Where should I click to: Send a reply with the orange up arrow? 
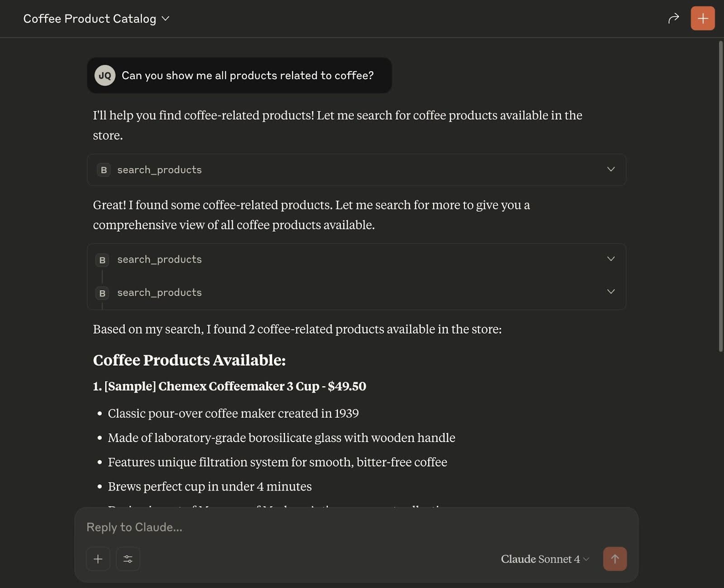pos(614,559)
